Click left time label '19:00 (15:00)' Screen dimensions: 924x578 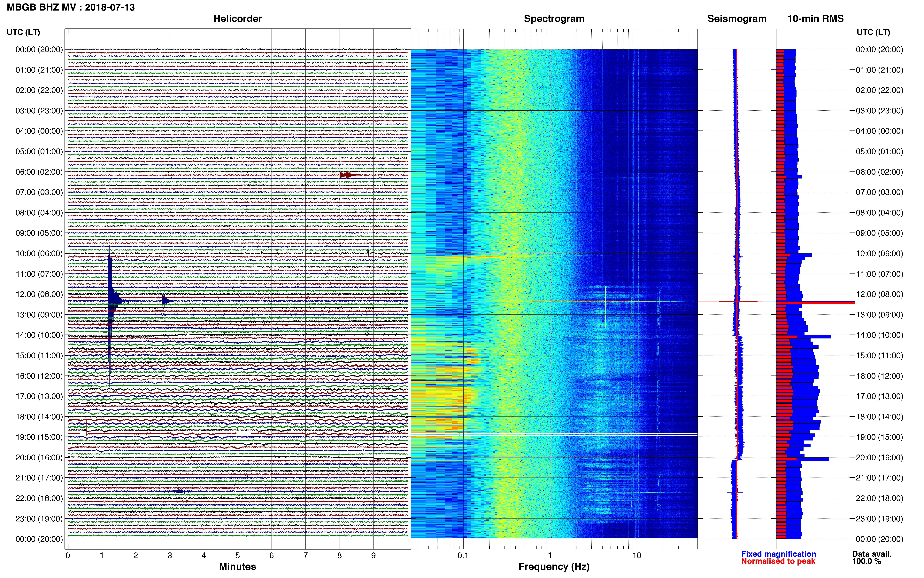[x=39, y=437]
